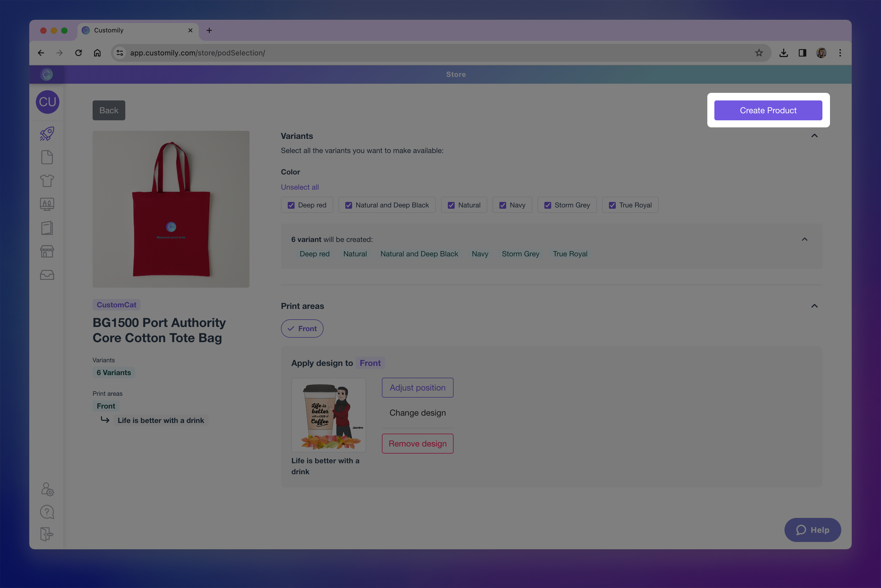Disable the Storm Grey variant checkbox

tap(547, 205)
